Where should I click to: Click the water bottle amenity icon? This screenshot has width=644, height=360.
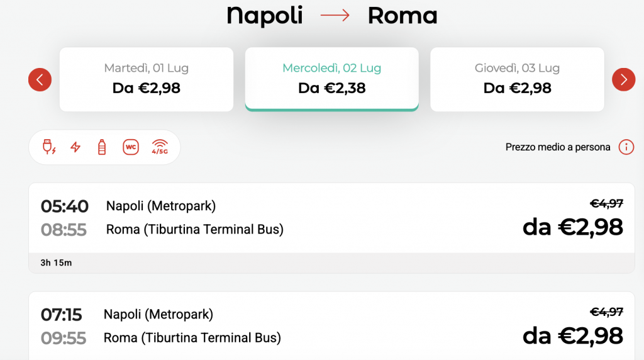click(102, 147)
